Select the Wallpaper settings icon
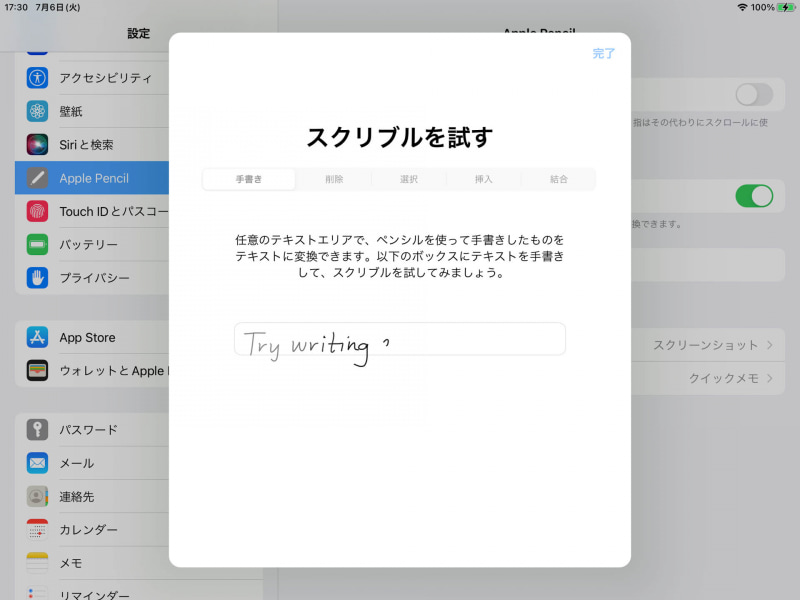Viewport: 800px width, 600px height. (37, 111)
